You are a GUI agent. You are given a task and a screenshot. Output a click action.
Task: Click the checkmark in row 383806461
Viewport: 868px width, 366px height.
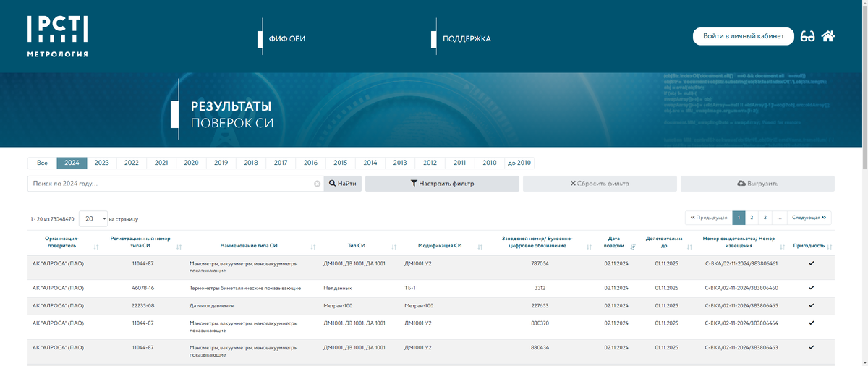pos(812,263)
